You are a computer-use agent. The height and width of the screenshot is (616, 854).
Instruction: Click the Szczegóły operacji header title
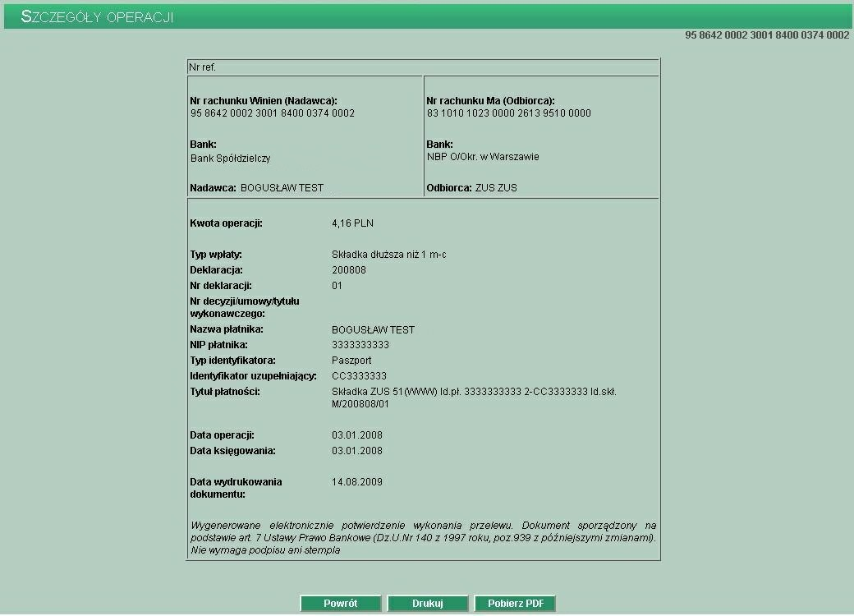click(x=97, y=17)
